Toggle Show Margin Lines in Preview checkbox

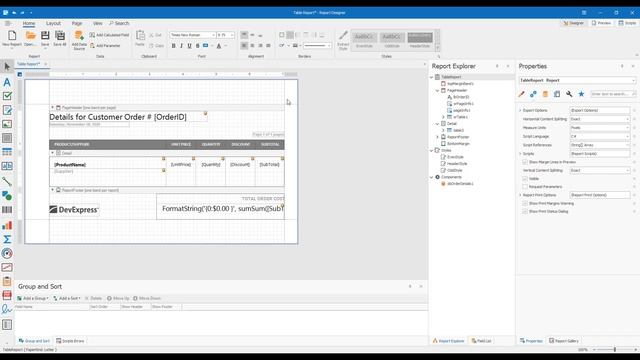(x=525, y=162)
